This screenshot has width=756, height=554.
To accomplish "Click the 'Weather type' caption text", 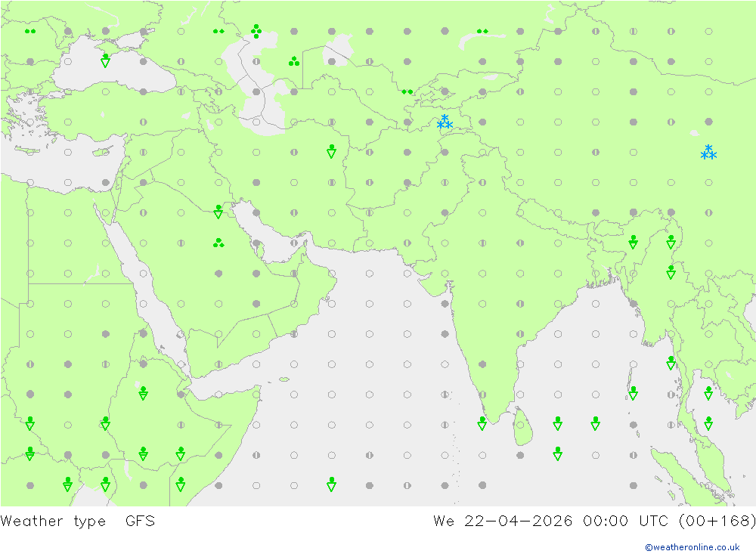I will (x=53, y=522).
